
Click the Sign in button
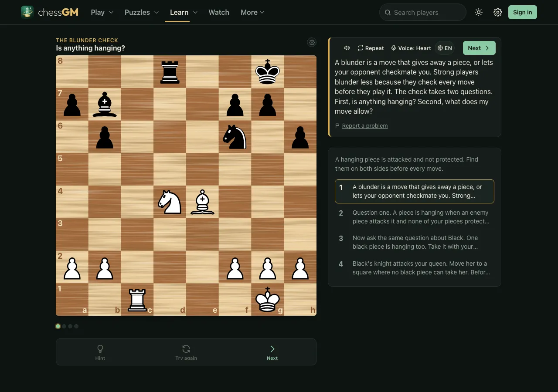coord(523,12)
